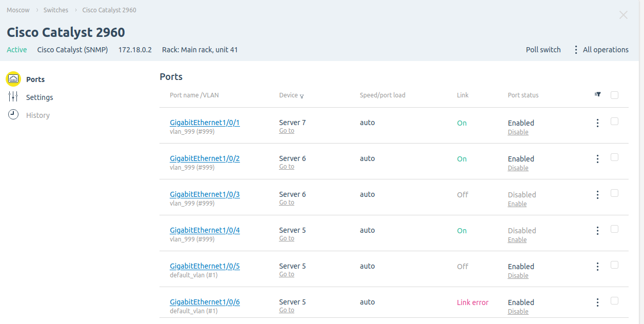The height and width of the screenshot is (324, 644).
Task: Open the History clock icon
Action: [13, 115]
